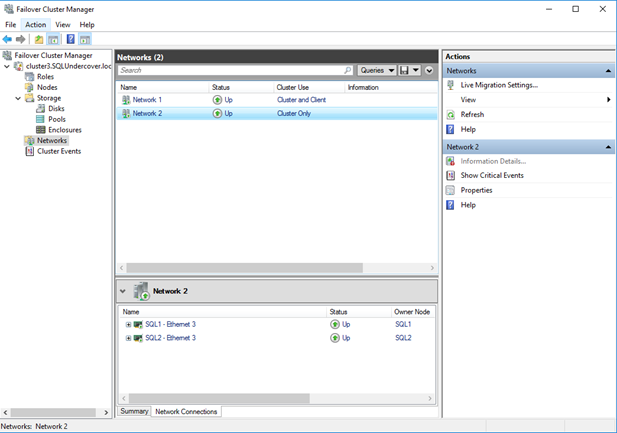Click the round expand chevron beside search

click(429, 70)
